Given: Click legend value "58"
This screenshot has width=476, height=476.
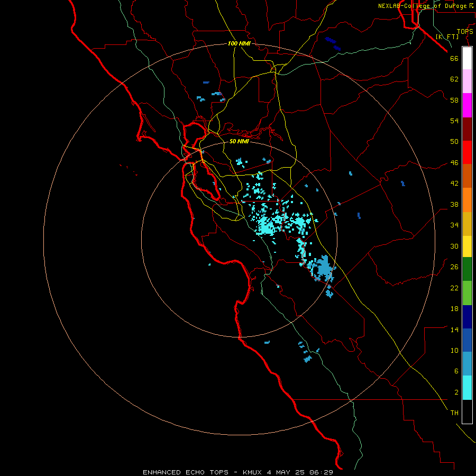Looking at the screenshot, I should point(454,100).
